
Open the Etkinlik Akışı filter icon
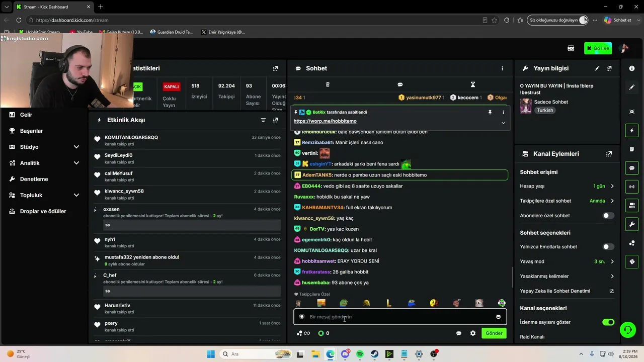tap(263, 120)
